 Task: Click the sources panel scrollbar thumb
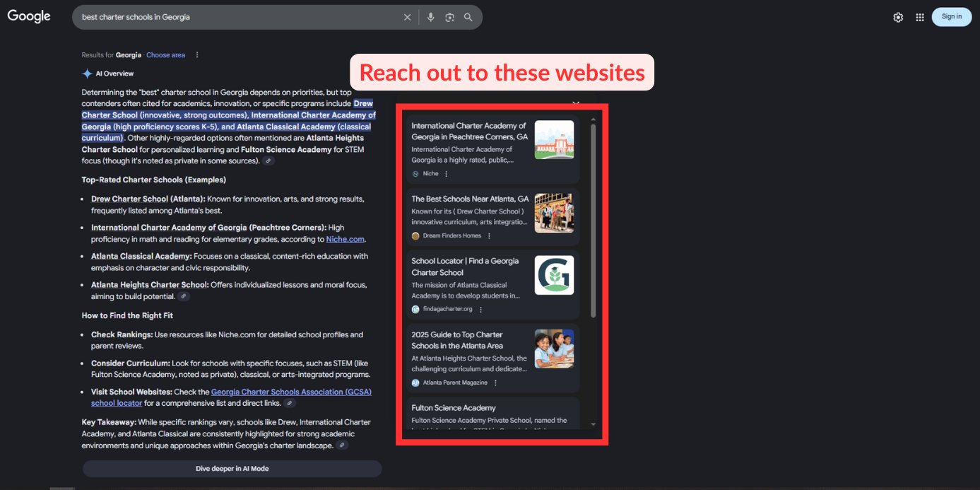[x=594, y=221]
